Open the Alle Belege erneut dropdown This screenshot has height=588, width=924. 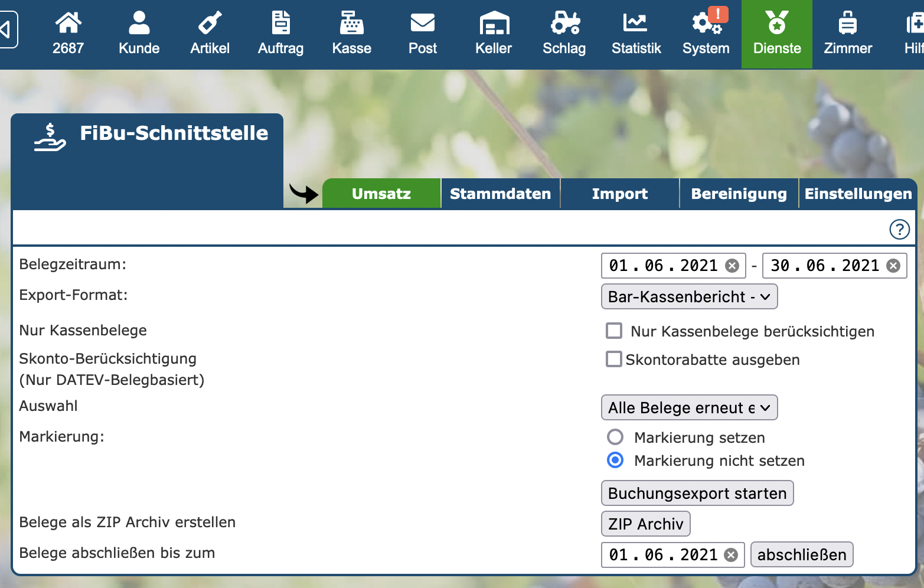[689, 407]
